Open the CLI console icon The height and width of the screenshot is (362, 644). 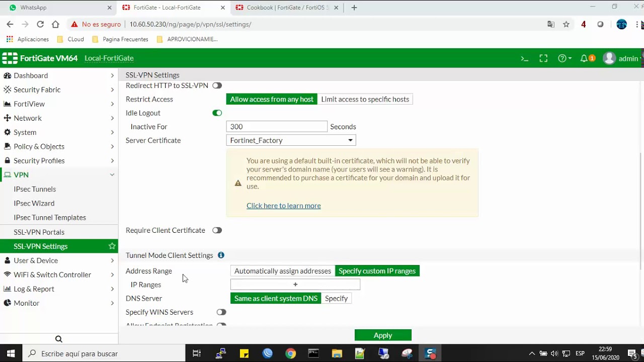pos(525,58)
